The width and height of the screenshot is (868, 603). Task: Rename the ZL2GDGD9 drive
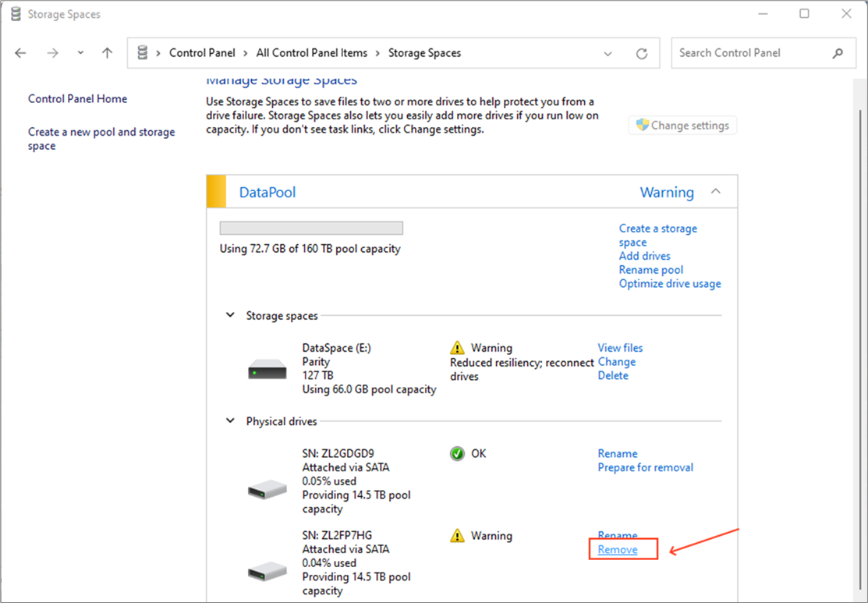coord(617,453)
